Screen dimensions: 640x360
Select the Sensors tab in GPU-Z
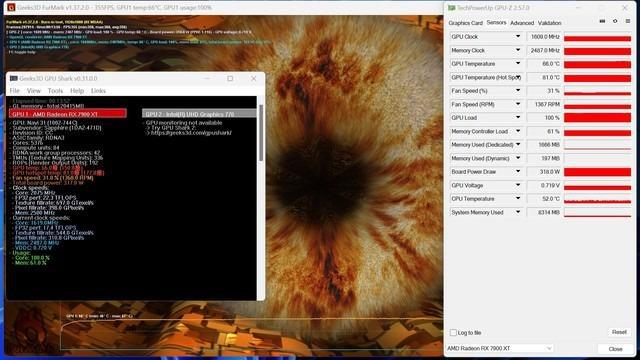(496, 23)
